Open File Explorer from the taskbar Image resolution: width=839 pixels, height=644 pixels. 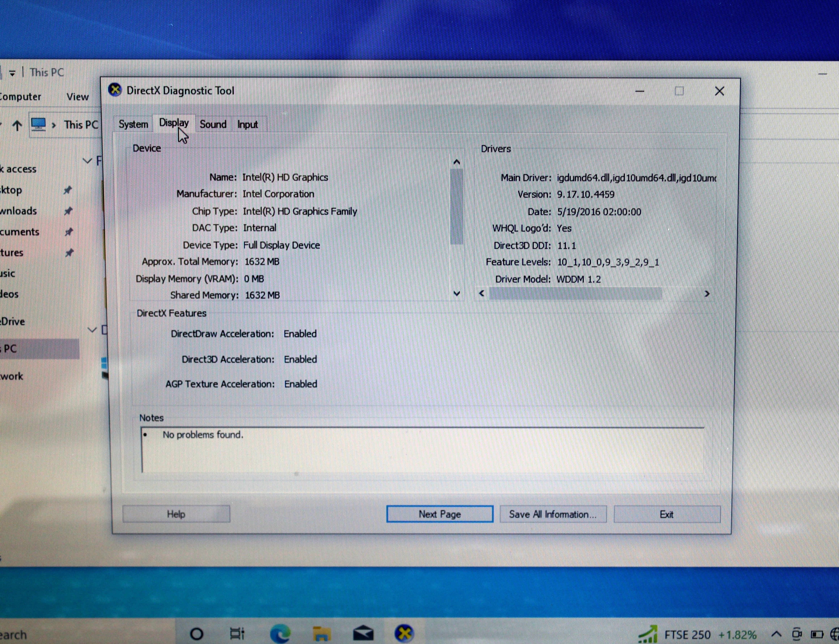point(322,634)
